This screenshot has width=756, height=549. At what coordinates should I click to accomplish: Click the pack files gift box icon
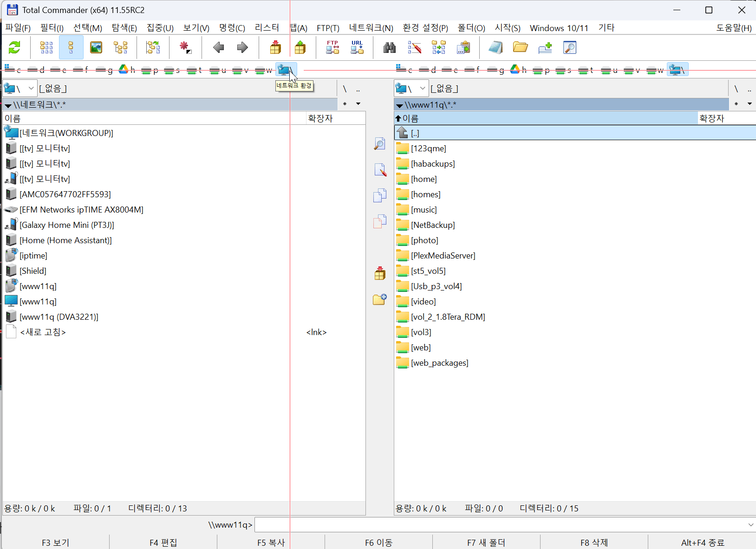(275, 47)
